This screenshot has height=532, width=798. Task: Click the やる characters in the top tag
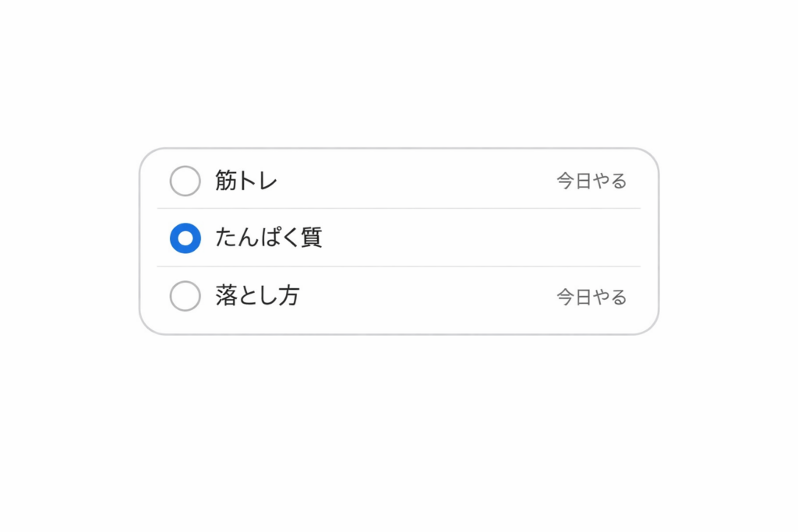[609, 181]
